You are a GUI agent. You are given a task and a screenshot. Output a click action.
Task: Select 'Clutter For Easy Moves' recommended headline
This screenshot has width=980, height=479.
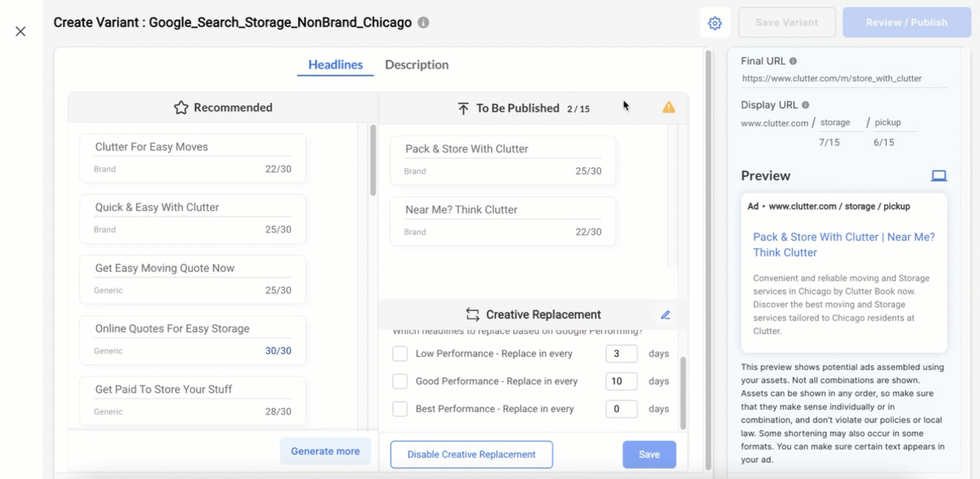tap(193, 158)
